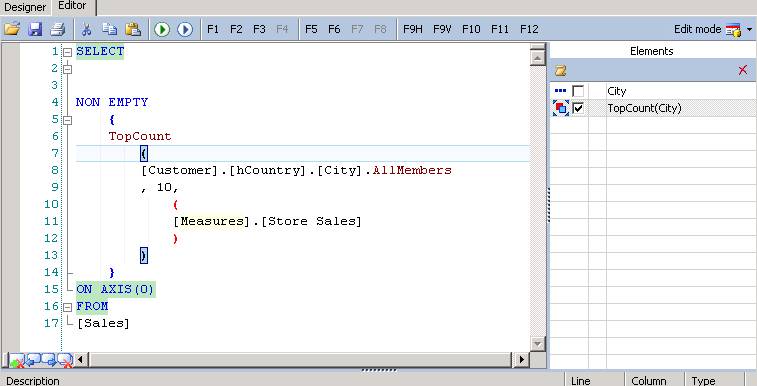This screenshot has width=757, height=386.
Task: Click the F11 toolbar button
Action: pos(500,29)
